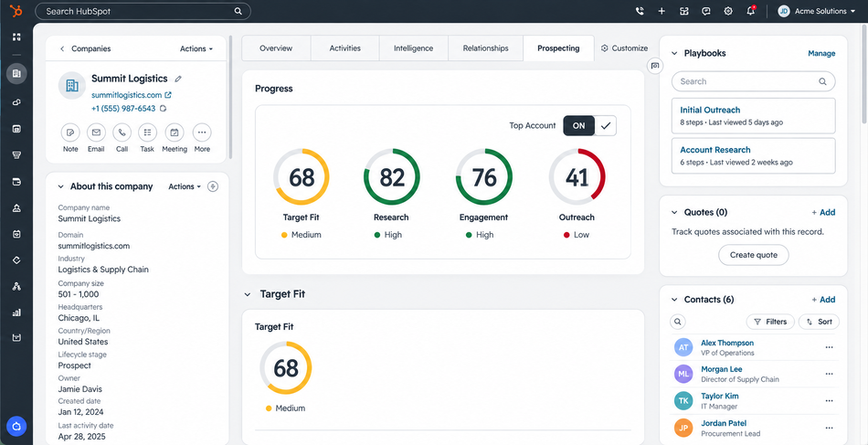Open the Acme Solutions account menu
The height and width of the screenshot is (445, 868).
coord(817,11)
